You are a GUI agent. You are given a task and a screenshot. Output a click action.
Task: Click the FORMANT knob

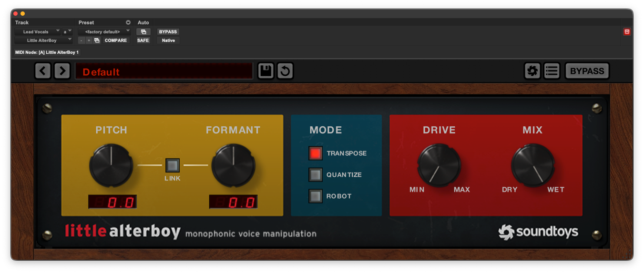point(233,165)
